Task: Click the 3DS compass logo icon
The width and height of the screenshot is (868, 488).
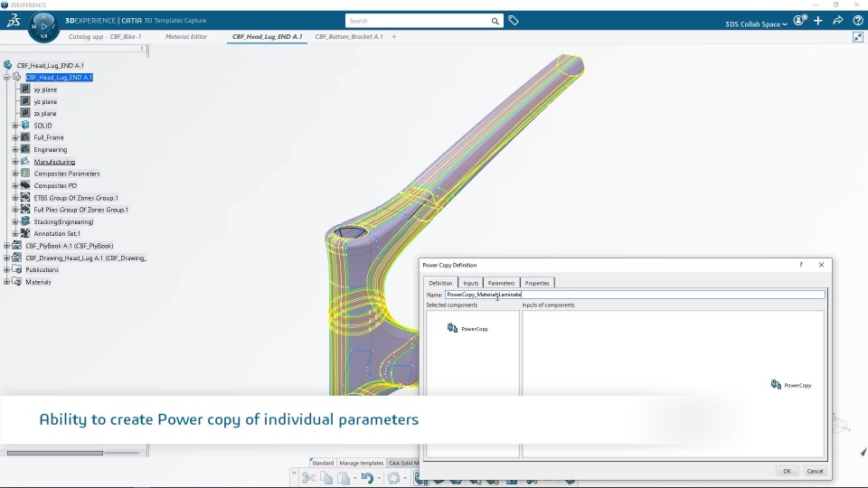Action: pyautogui.click(x=14, y=21)
